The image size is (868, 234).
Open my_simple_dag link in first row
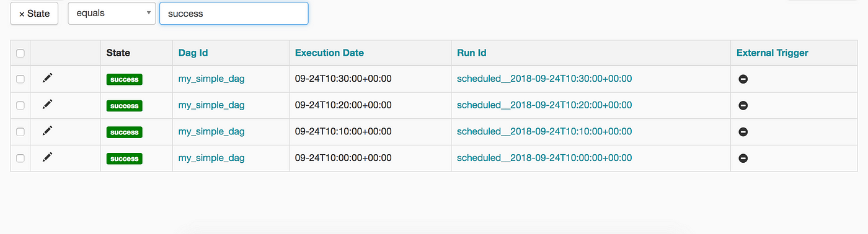click(x=211, y=79)
